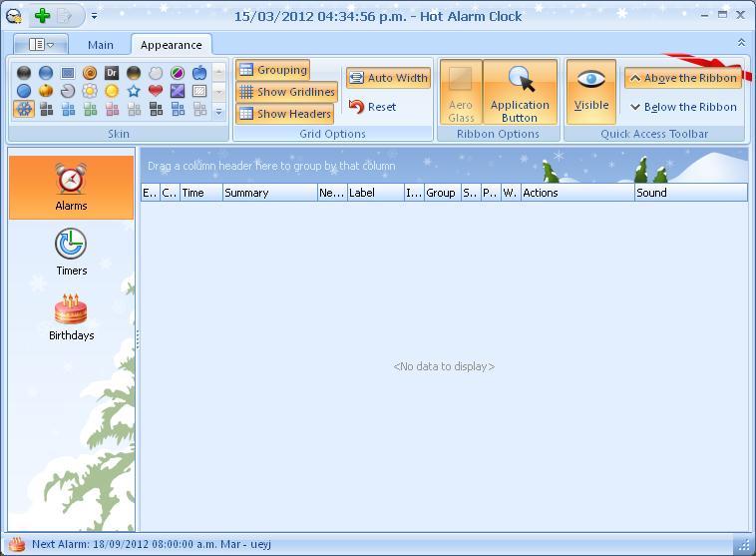The width and height of the screenshot is (756, 556).
Task: Apply the red heart skin
Action: [x=156, y=91]
